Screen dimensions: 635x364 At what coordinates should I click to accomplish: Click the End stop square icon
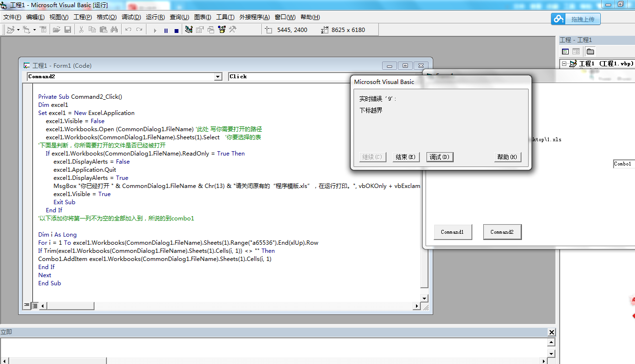pyautogui.click(x=176, y=30)
